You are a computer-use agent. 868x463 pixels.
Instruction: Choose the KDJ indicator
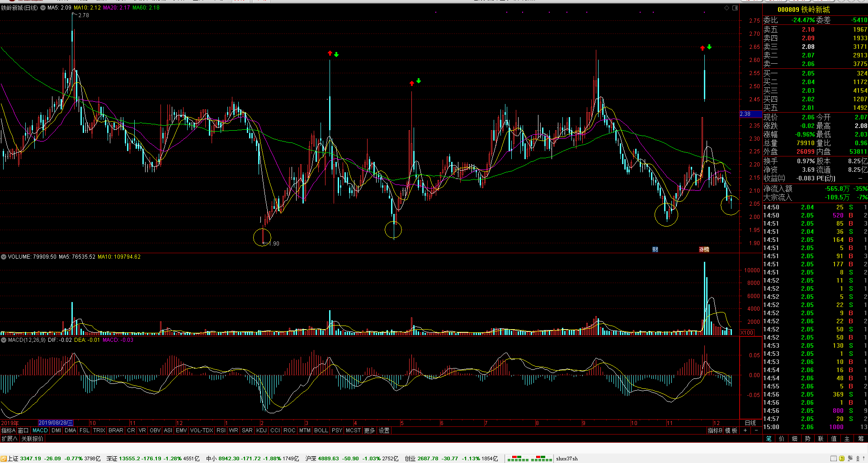click(262, 430)
